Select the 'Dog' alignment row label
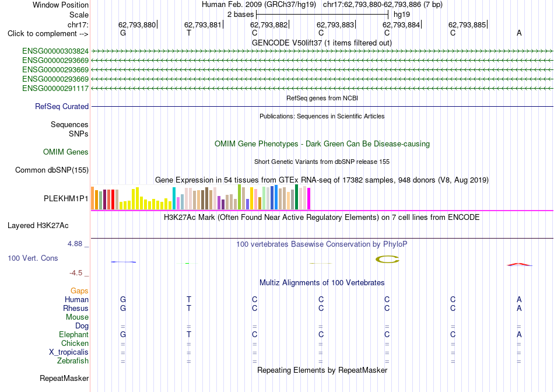Viewport: 554px width, 392px height. 82,326
